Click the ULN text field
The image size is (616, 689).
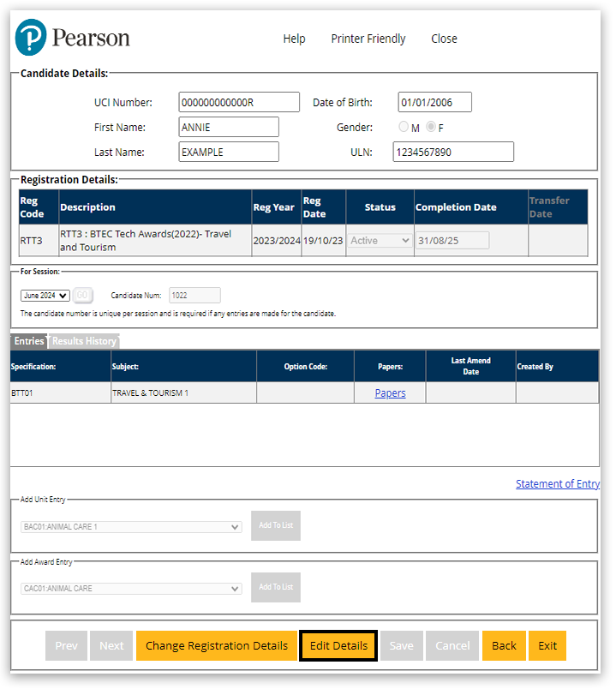(x=453, y=153)
